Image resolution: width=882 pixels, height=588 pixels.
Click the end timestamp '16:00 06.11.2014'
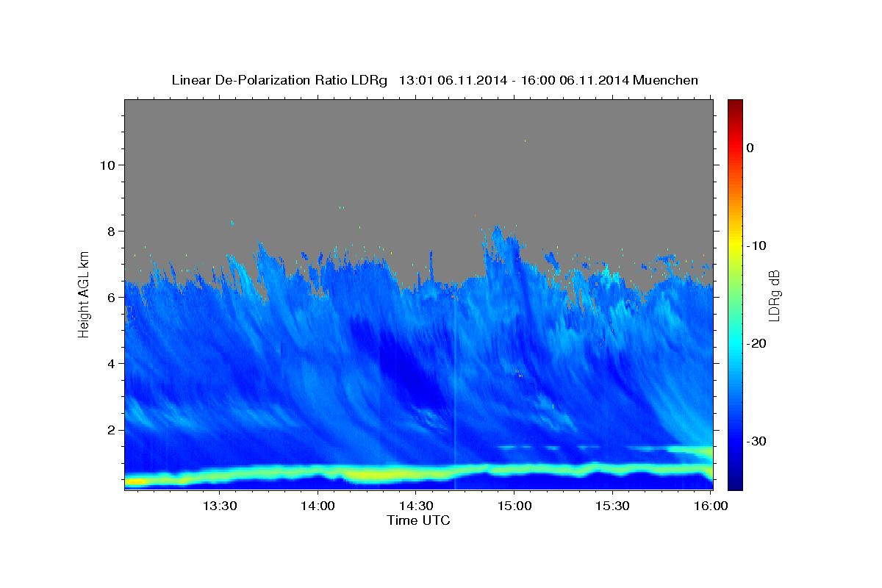tap(575, 80)
